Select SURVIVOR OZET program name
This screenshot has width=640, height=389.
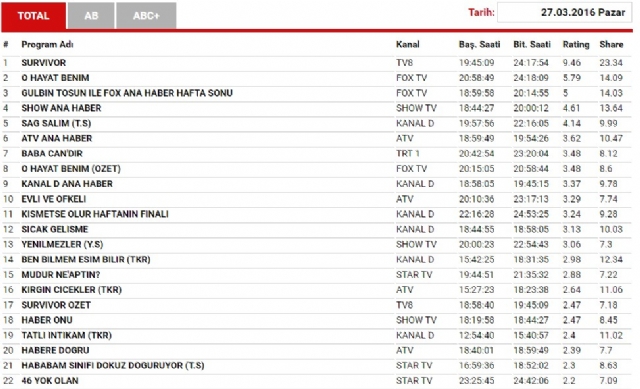click(56, 305)
